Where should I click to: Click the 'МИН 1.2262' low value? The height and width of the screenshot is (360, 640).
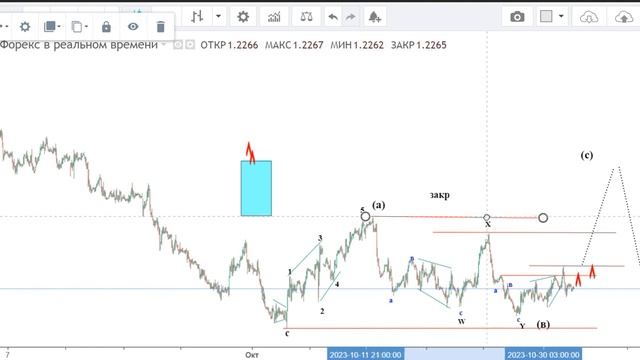click(357, 45)
